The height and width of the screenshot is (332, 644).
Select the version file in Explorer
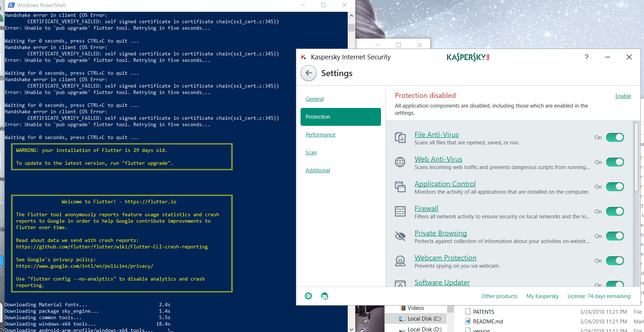(x=481, y=330)
